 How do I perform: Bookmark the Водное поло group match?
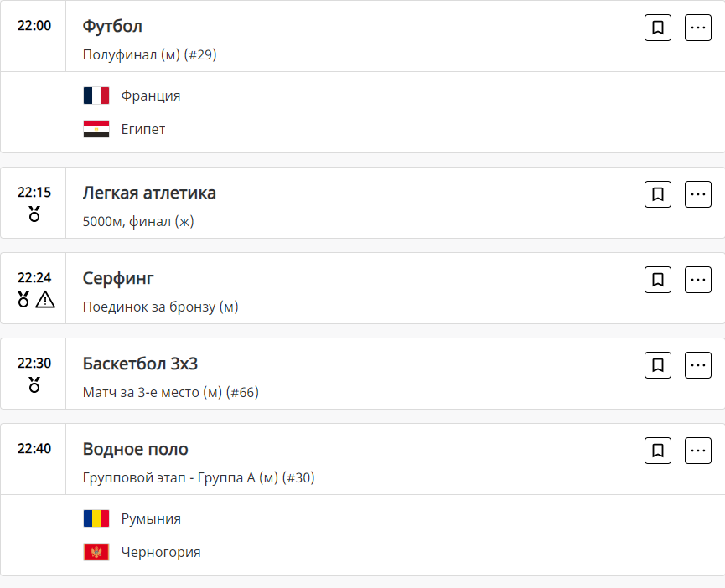click(658, 451)
